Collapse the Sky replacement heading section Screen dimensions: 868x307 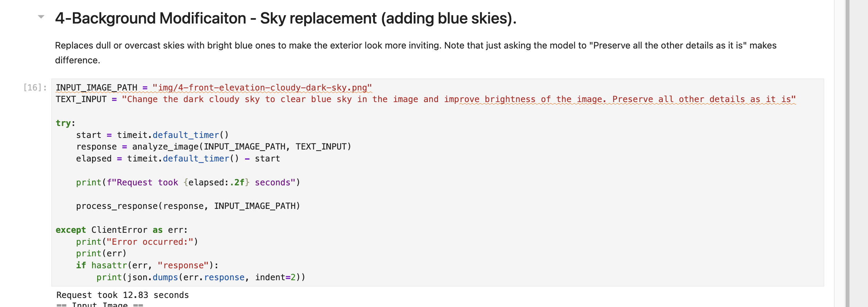pyautogui.click(x=41, y=17)
